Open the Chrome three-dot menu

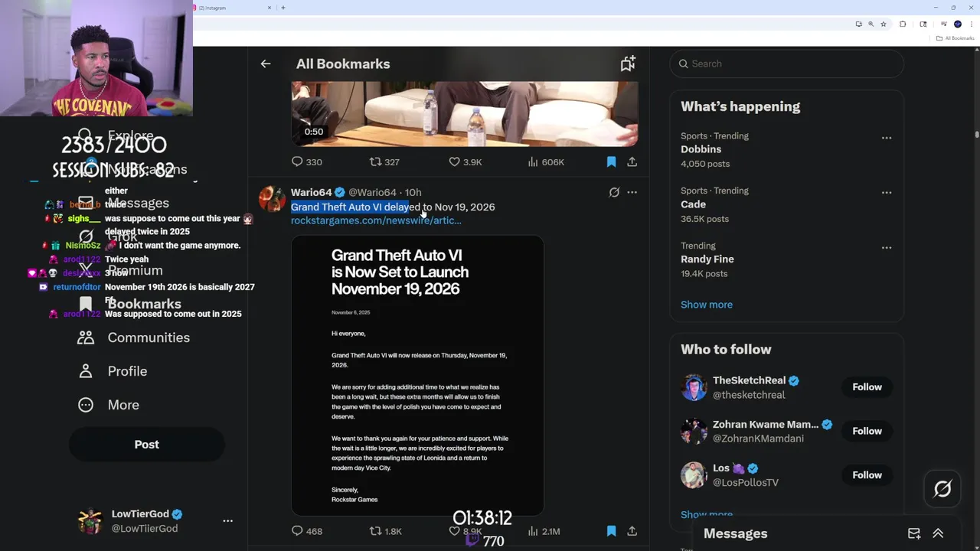tap(972, 24)
